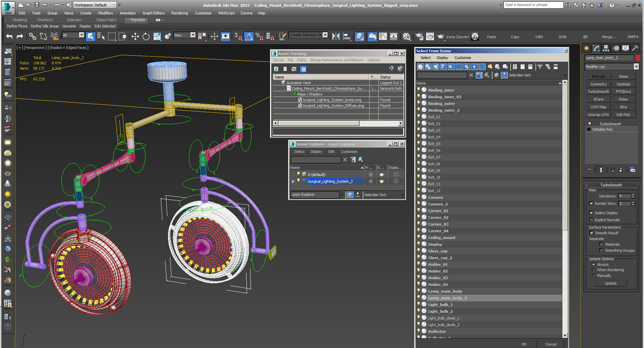Toggle the Percent Snap tool
The image size is (644, 348).
[259, 37]
